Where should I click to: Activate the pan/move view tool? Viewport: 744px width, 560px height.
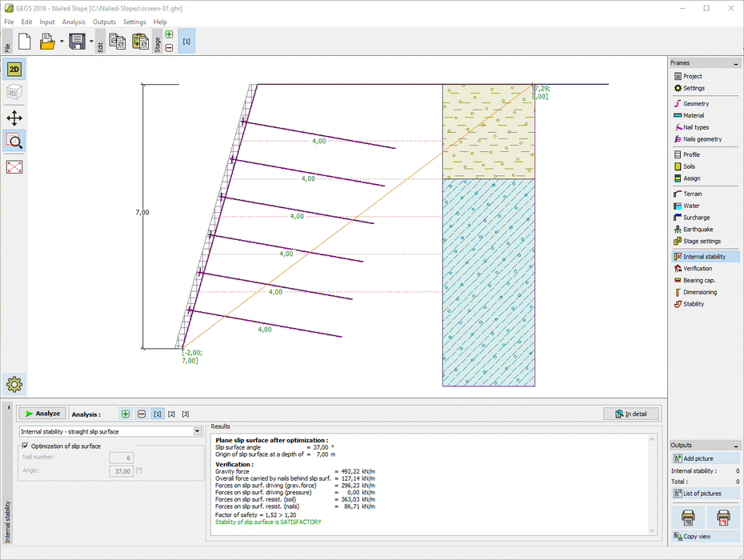(x=14, y=118)
